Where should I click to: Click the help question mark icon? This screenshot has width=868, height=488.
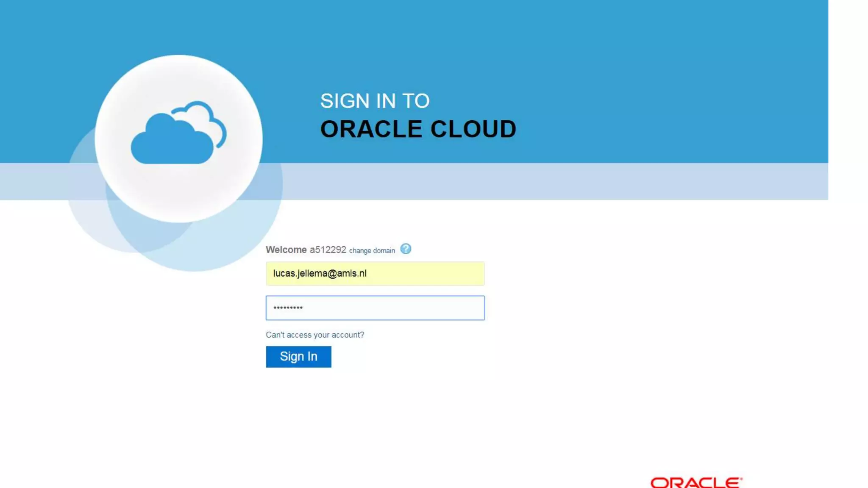click(406, 249)
